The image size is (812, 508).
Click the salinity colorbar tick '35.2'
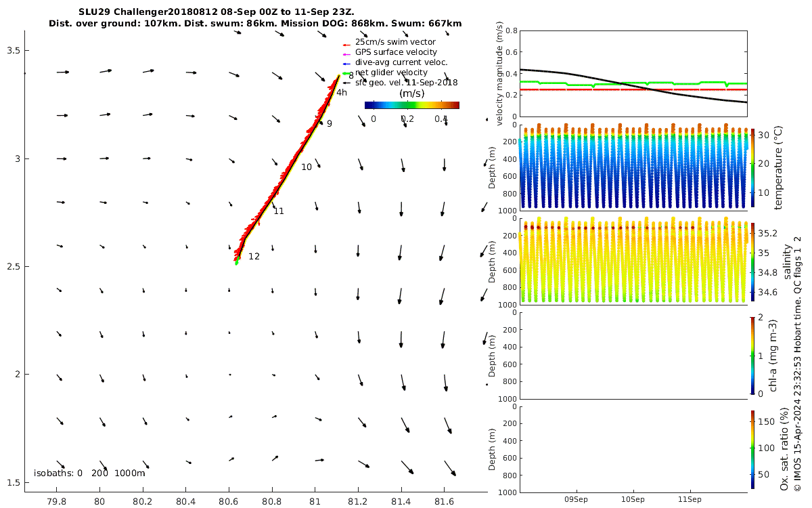tap(767, 234)
